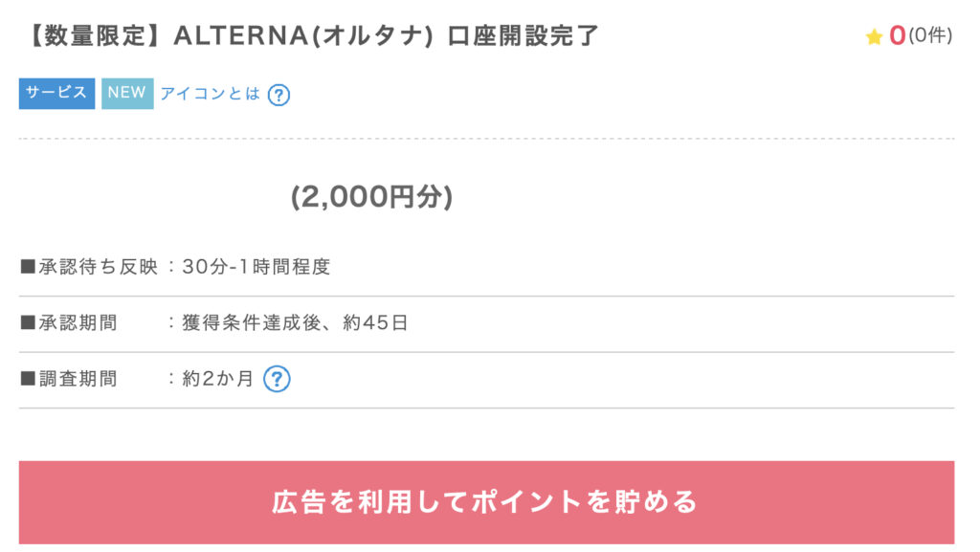980x552 pixels.
Task: Tap 広告を利用してポイントを貯める button
Action: (x=486, y=502)
